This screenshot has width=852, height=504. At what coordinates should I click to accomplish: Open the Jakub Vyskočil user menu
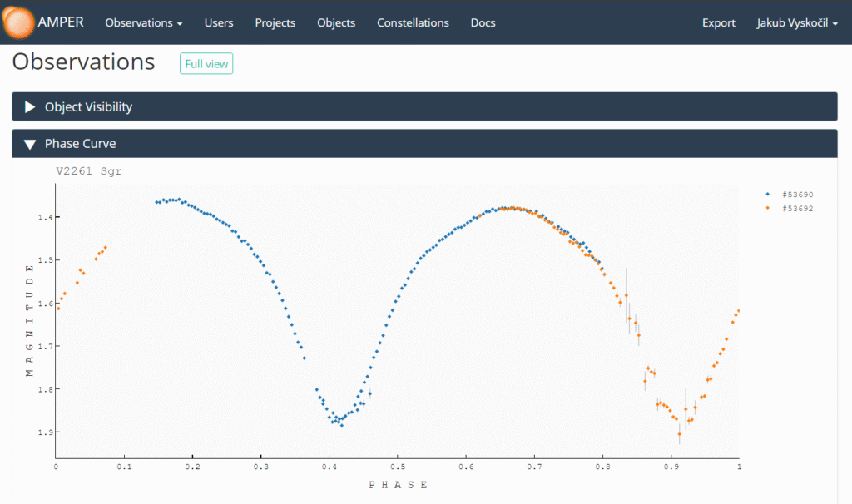tap(797, 22)
